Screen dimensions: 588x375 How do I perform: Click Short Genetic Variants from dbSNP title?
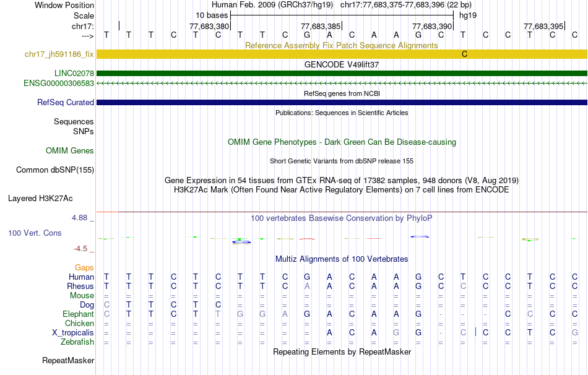tap(342, 161)
